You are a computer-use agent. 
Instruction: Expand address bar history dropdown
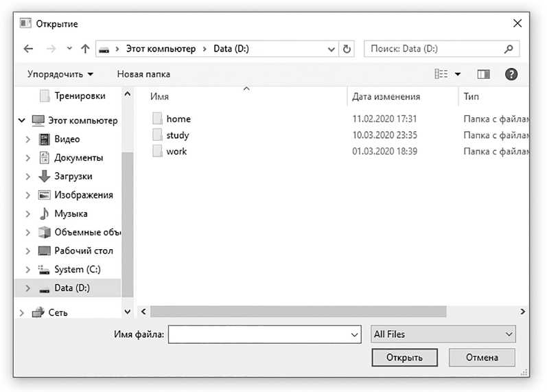coord(331,49)
